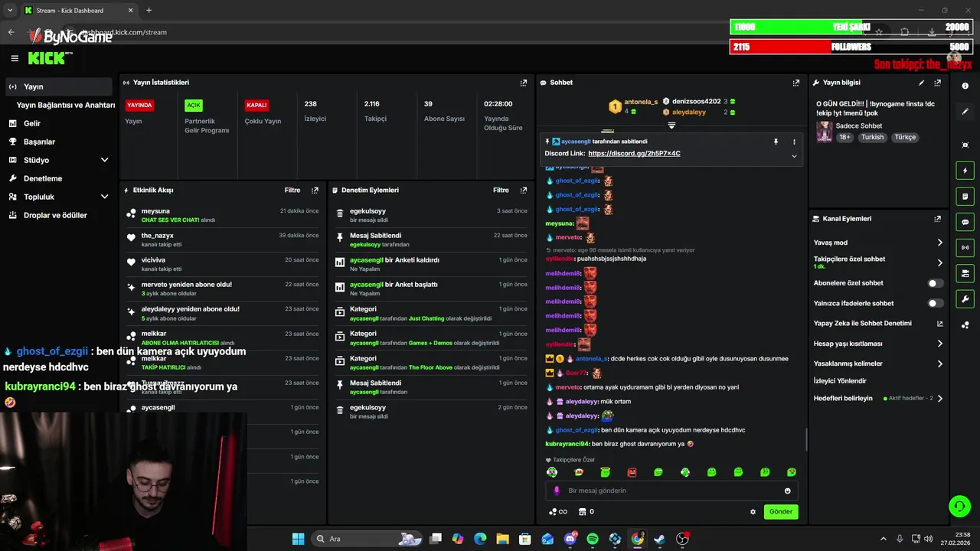
Task: Click the Turkish tag in stream info
Action: [x=872, y=137]
